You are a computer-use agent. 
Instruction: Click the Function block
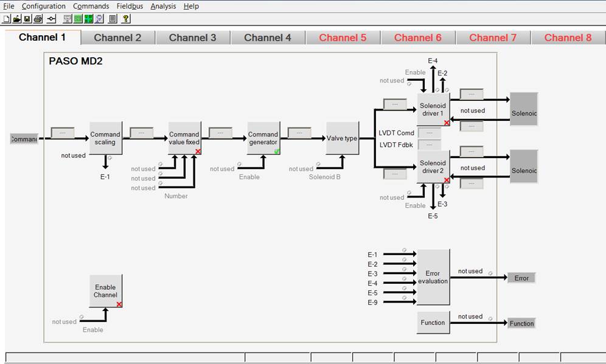(433, 323)
